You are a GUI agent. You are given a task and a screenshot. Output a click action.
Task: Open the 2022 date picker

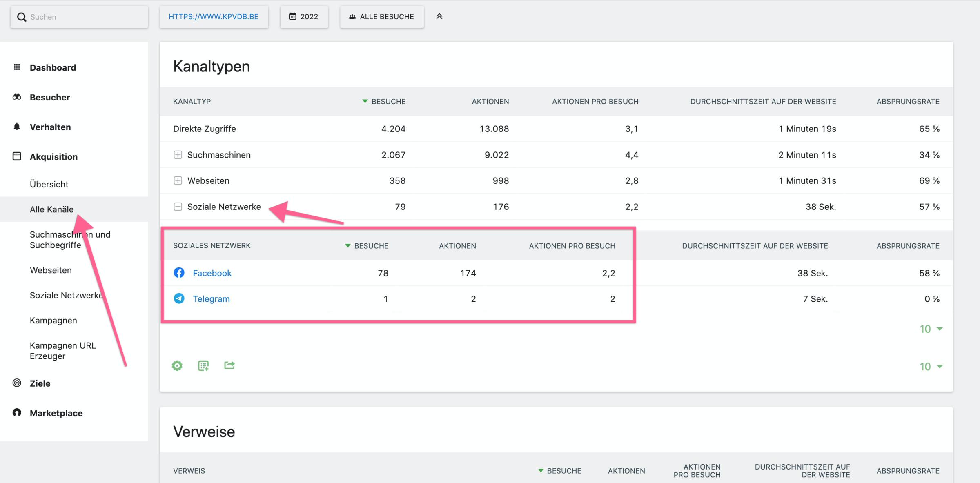tap(304, 17)
